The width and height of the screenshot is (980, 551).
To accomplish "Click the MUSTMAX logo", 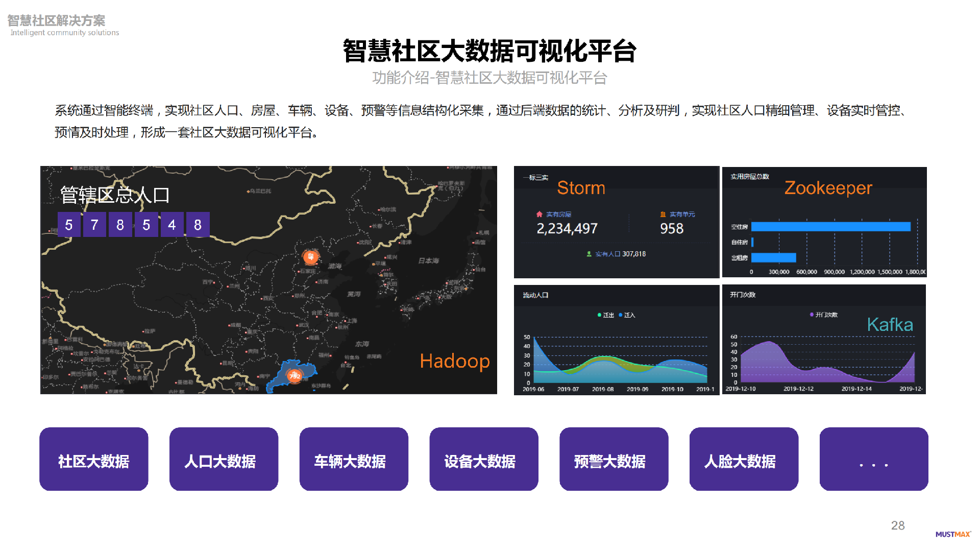I will [952, 534].
